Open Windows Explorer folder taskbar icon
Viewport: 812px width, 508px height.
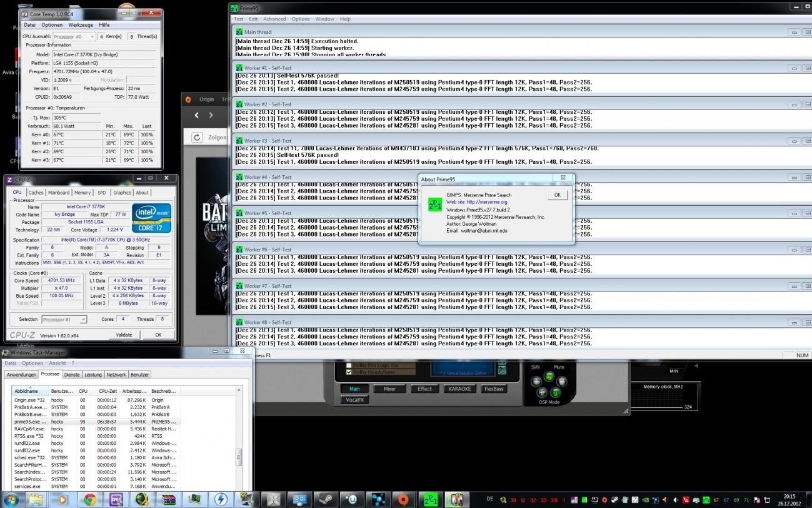click(36, 500)
